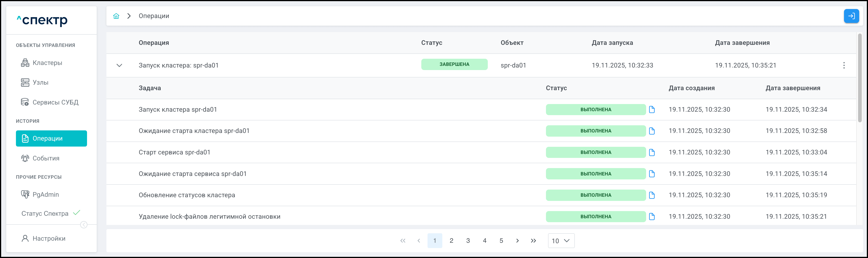The height and width of the screenshot is (258, 868).
Task: Jump to last page double arrow
Action: [x=533, y=241]
